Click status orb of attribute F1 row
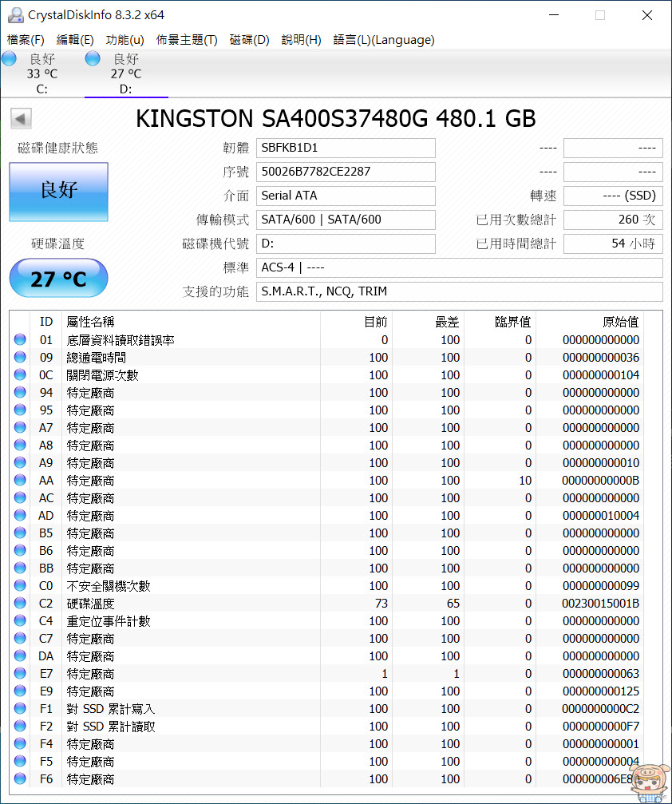 [x=20, y=708]
